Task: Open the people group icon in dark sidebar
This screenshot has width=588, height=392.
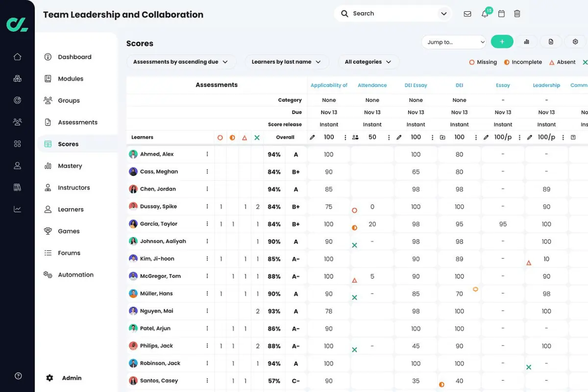Action: coord(17,122)
